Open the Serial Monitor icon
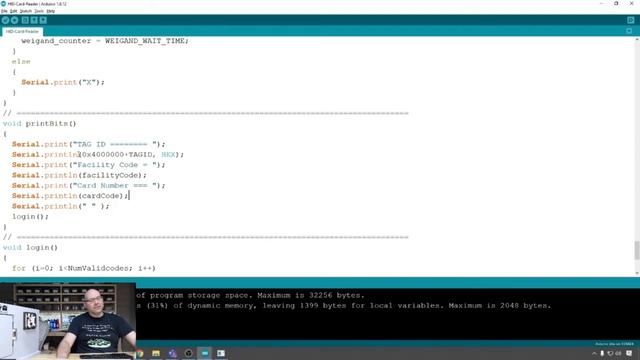The width and height of the screenshot is (640, 360). [631, 20]
